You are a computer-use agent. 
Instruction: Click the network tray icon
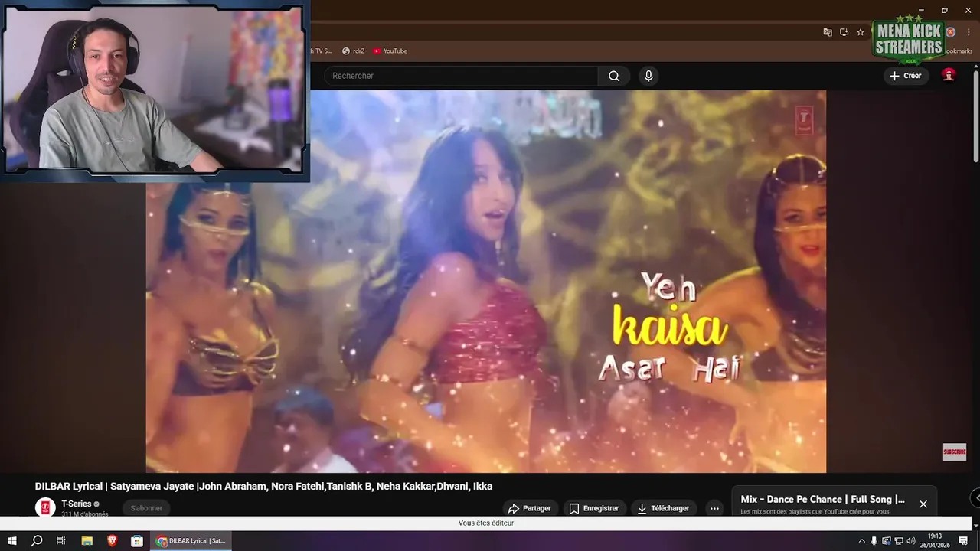click(898, 541)
